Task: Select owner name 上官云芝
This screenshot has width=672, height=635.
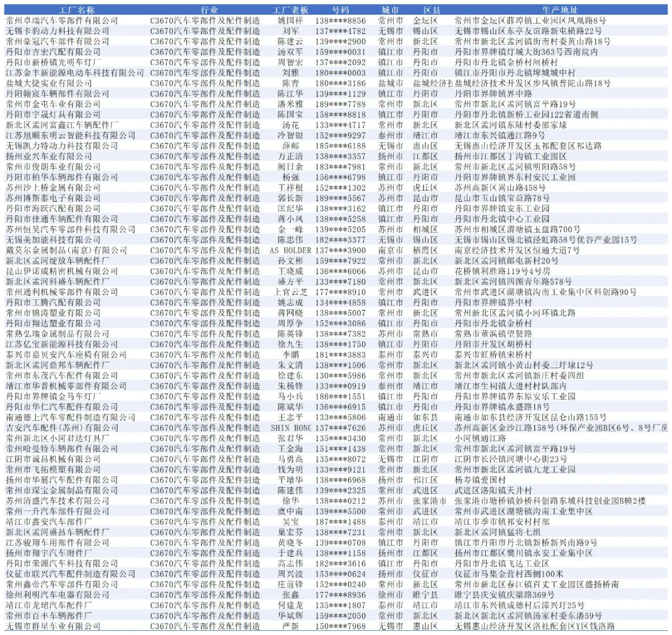Action: (290, 292)
